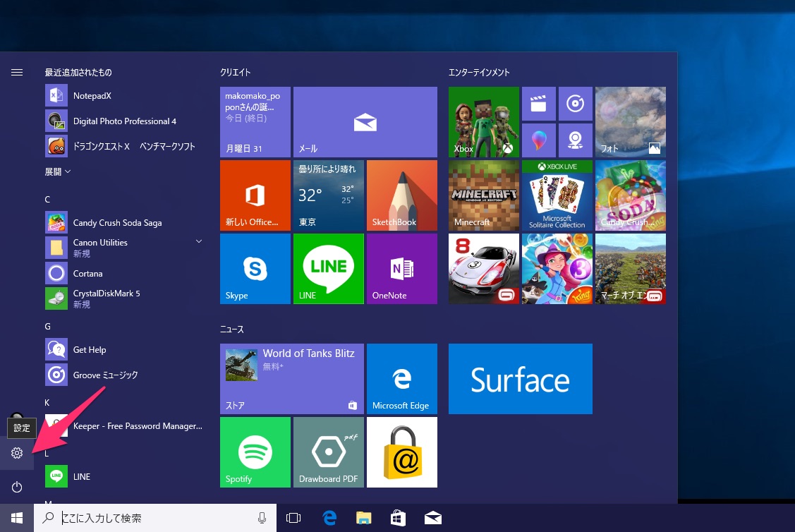Open the Windows Start button
The image size is (795, 532).
(x=17, y=518)
